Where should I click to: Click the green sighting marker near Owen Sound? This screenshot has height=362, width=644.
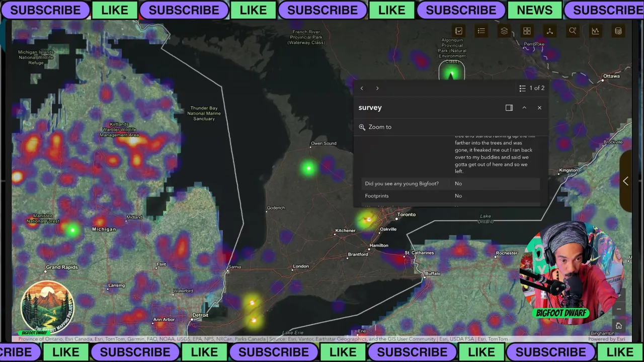tap(308, 168)
